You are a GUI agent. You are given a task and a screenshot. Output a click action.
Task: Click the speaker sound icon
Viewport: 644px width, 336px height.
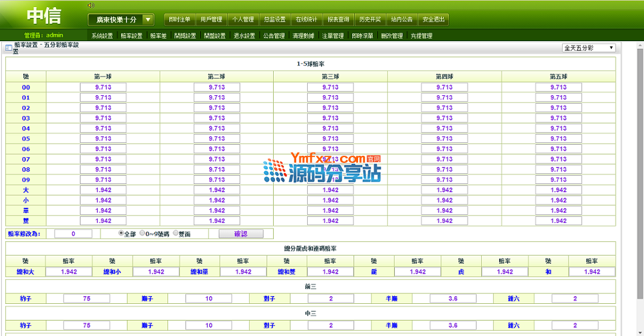(x=90, y=5)
